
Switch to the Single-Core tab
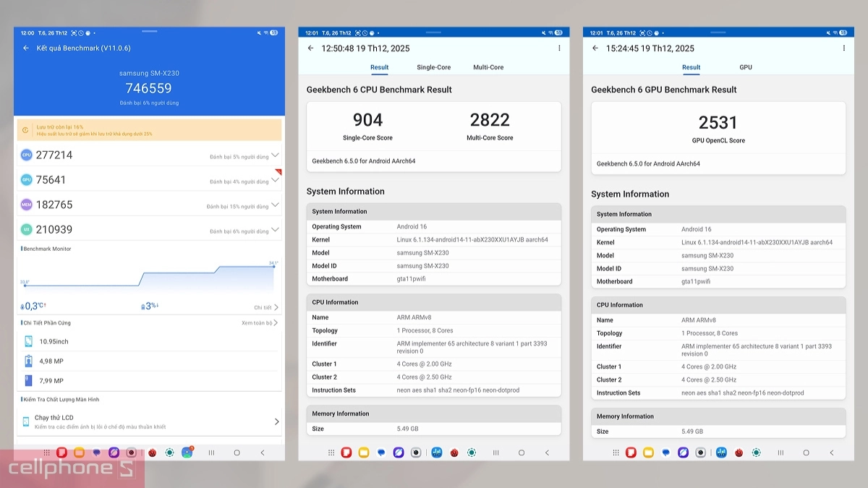coord(433,67)
